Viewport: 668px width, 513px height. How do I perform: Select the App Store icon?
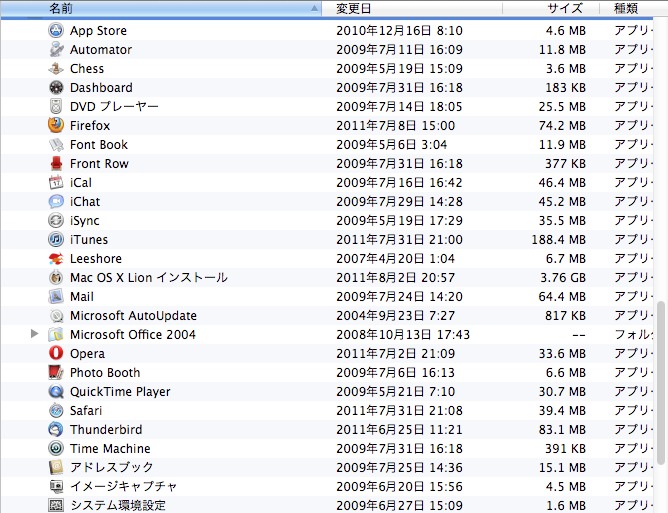click(56, 31)
